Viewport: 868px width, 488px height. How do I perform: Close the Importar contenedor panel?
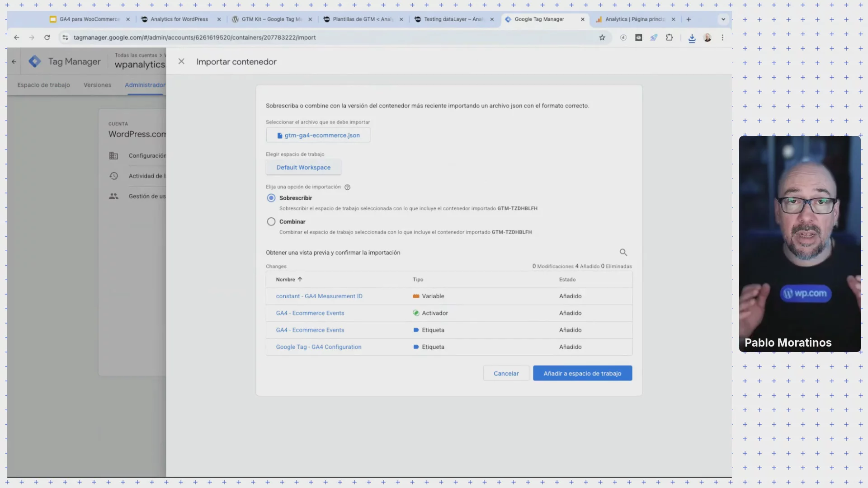[181, 61]
